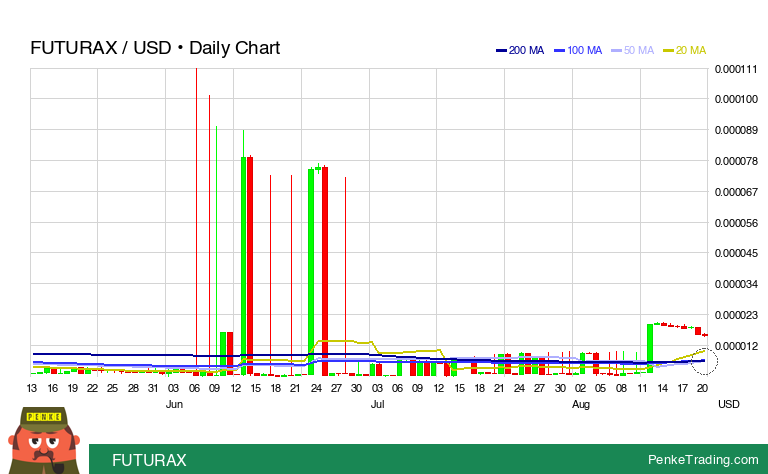The width and height of the screenshot is (768, 474).
Task: Click date label 22 on the time axis
Action: click(x=93, y=388)
